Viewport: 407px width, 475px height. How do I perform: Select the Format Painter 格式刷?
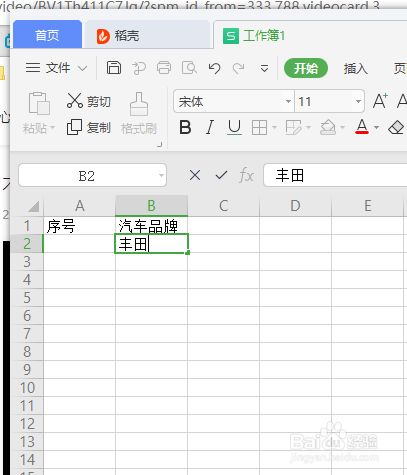[x=139, y=113]
